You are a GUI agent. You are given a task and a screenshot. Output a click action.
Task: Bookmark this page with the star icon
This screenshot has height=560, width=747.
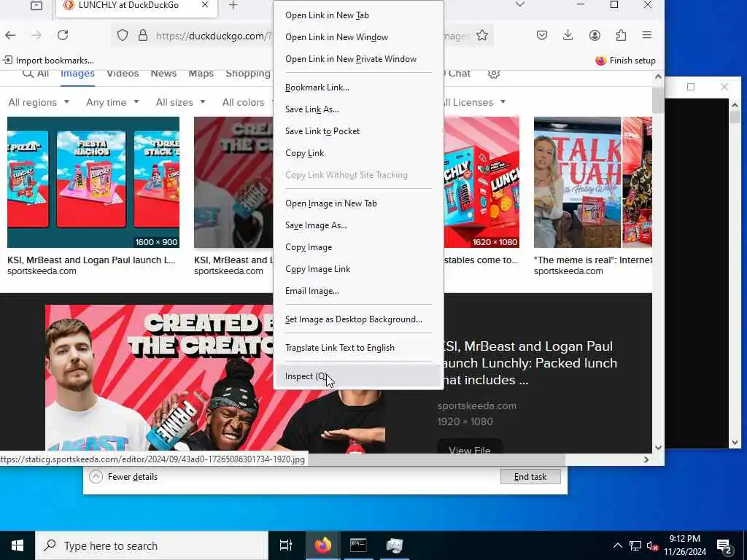[x=482, y=35]
